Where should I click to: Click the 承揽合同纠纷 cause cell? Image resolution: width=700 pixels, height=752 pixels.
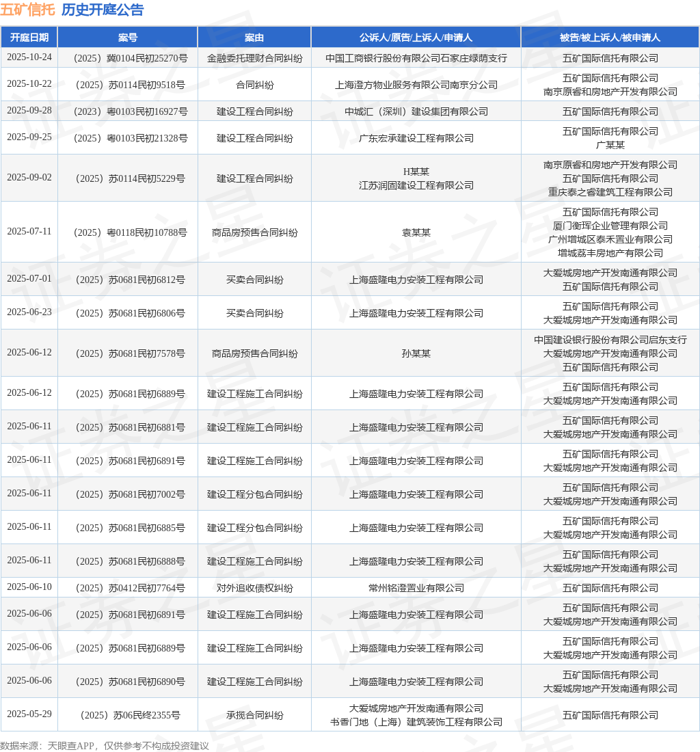point(254,715)
